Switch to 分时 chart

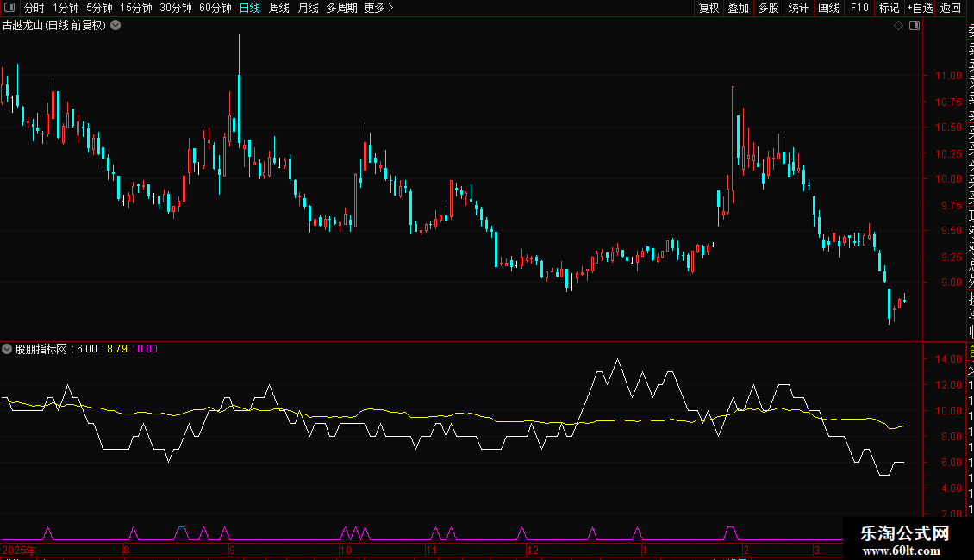[x=34, y=8]
